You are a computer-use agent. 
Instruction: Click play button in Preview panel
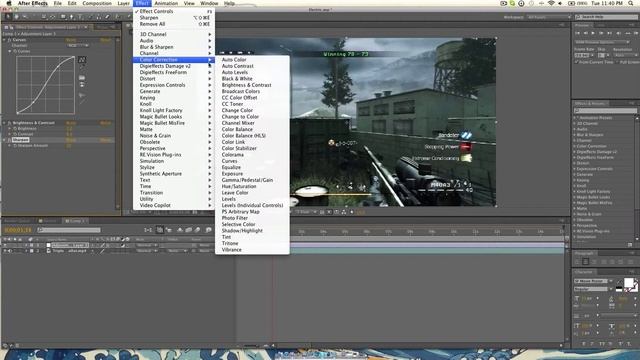coord(593,33)
